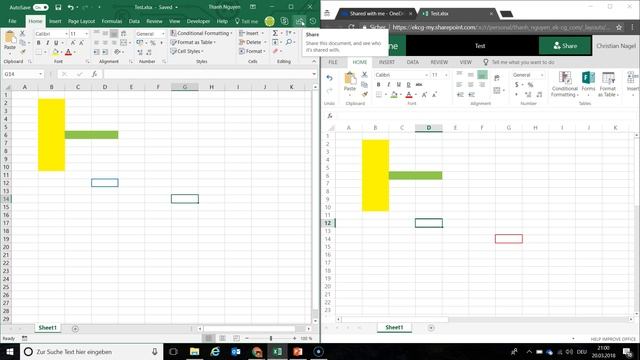
Task: Select Sheet1 tab in Excel Online
Action: [x=394, y=327]
